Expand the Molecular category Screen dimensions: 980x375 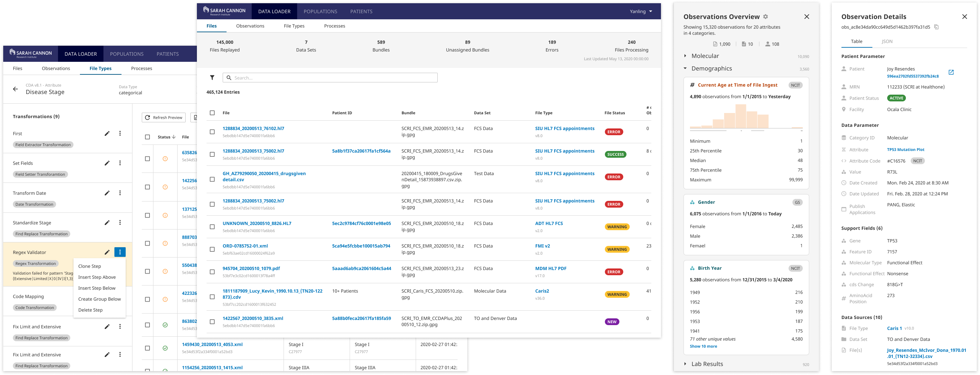[685, 56]
